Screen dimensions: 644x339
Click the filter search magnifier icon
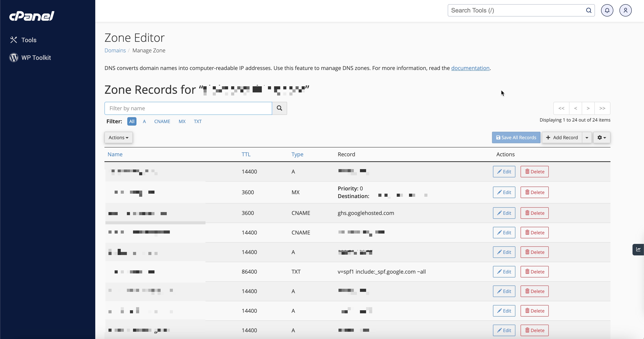tap(279, 108)
